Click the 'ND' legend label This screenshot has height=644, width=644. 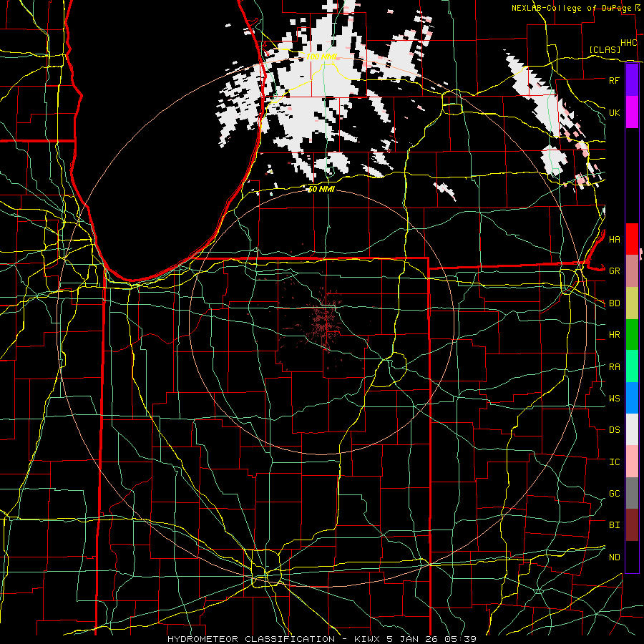pyautogui.click(x=614, y=557)
